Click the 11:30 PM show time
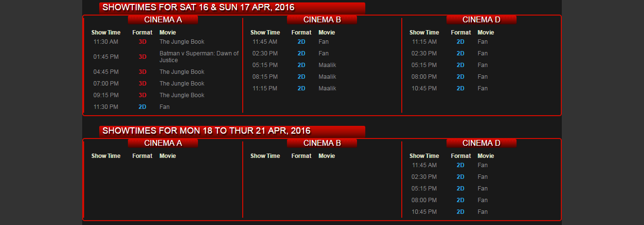644x225 pixels. point(106,107)
